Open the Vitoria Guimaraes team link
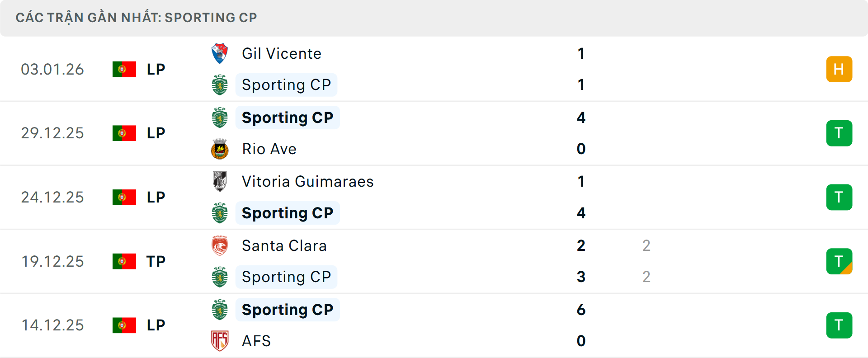 307,181
